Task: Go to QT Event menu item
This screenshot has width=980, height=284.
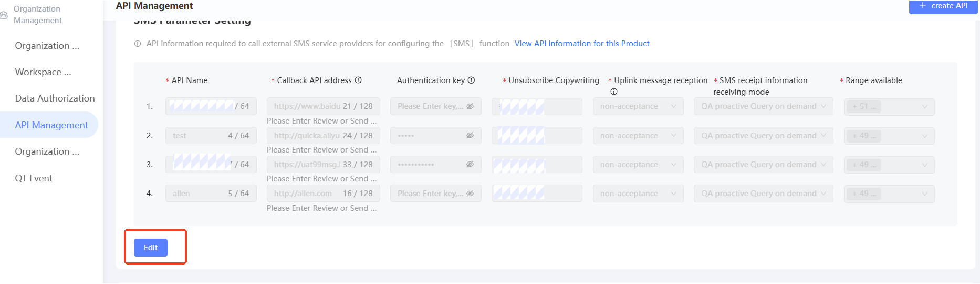Action: click(34, 178)
